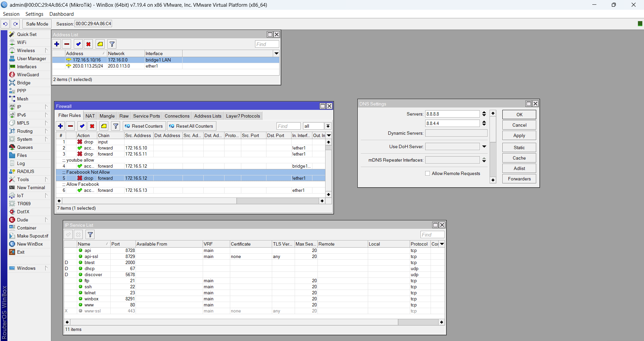Click the Reset All Counters button
644x341 pixels.
click(x=191, y=126)
